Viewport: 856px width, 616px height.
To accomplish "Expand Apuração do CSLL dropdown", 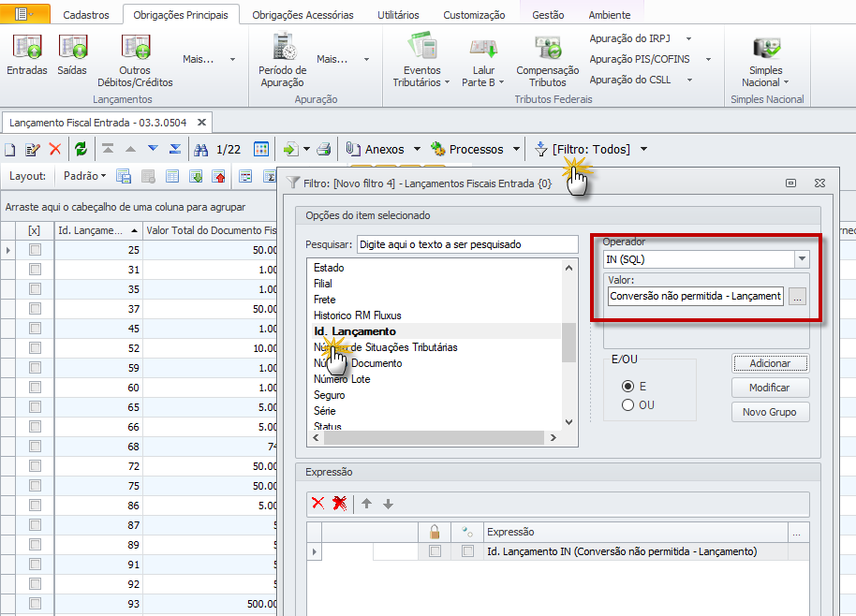I will [x=689, y=80].
